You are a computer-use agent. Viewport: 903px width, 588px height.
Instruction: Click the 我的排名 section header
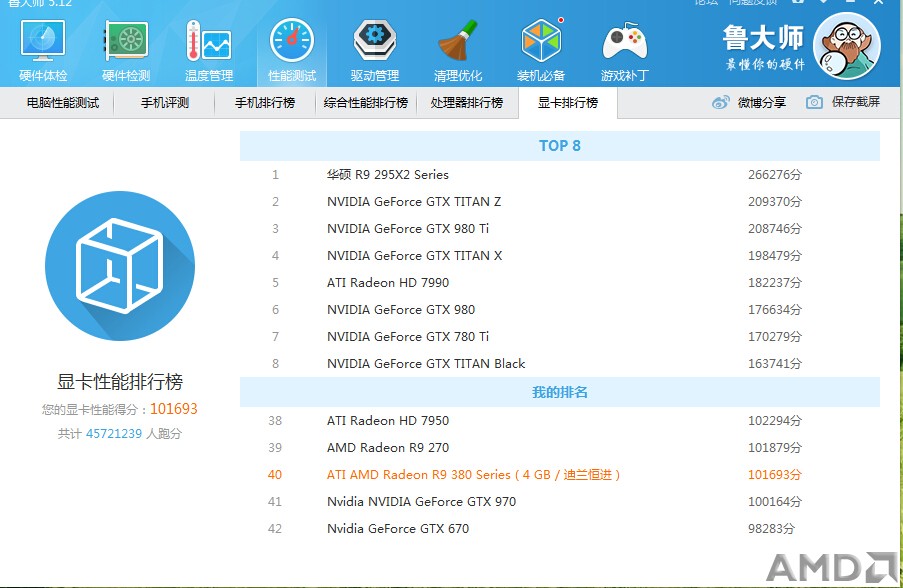click(560, 392)
